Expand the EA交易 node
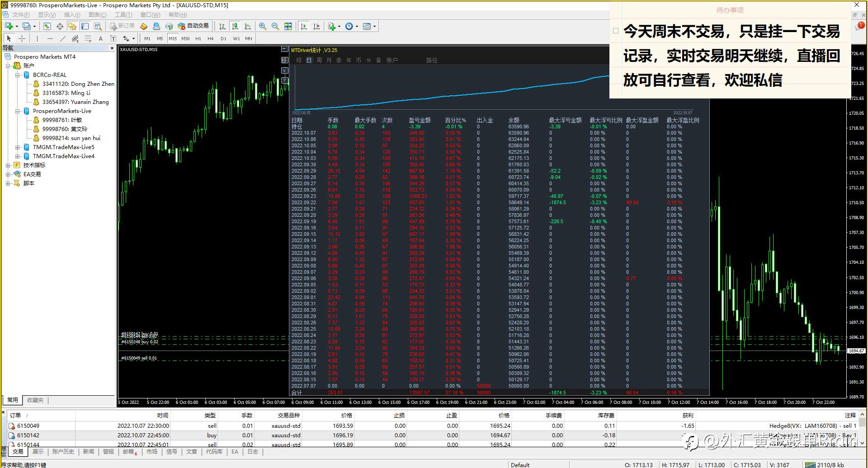This screenshot has width=868, height=468. point(8,174)
